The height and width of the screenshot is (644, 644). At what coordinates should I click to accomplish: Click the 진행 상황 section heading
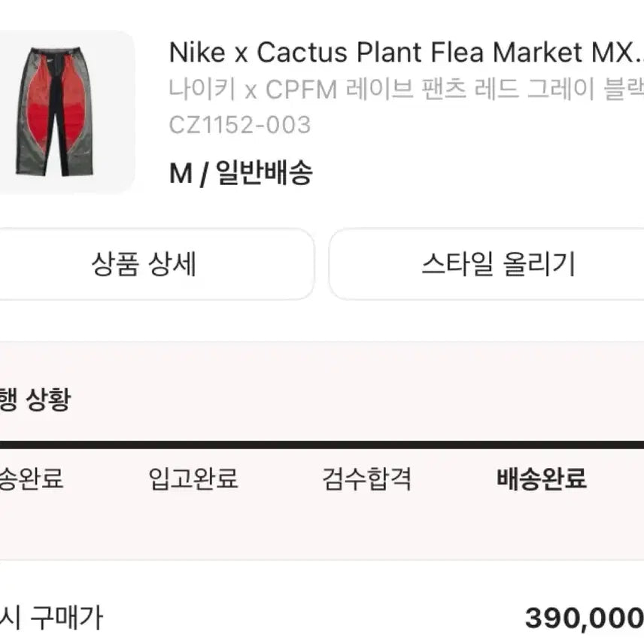tap(35, 399)
